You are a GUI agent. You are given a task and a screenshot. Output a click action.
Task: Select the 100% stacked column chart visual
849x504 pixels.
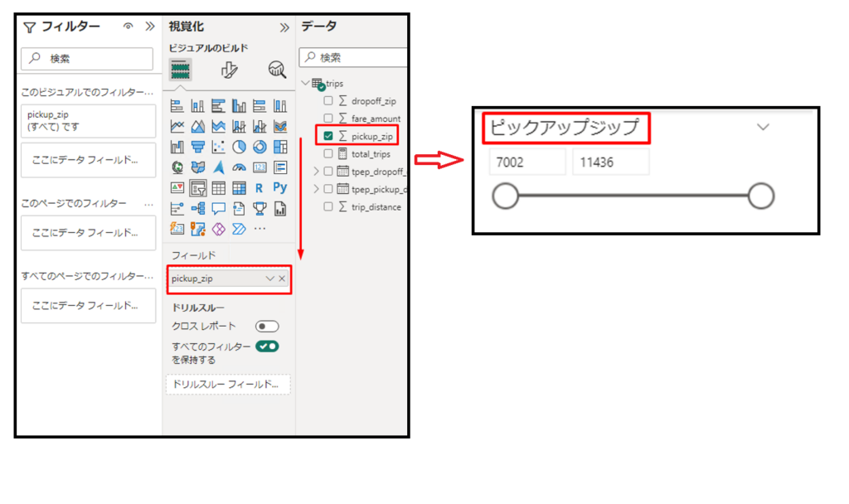pyautogui.click(x=280, y=105)
